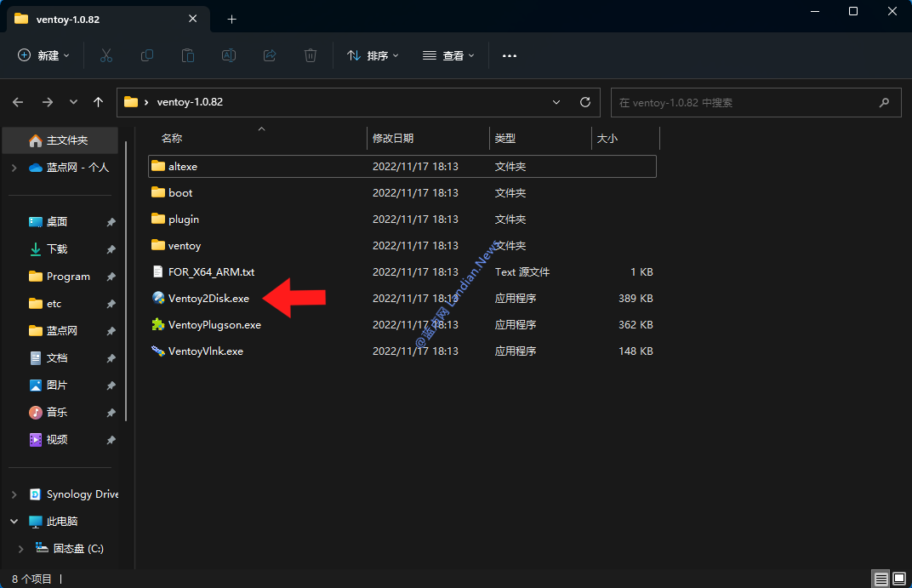Expand address bar history dropdown
Viewport: 912px width, 588px height.
point(556,102)
